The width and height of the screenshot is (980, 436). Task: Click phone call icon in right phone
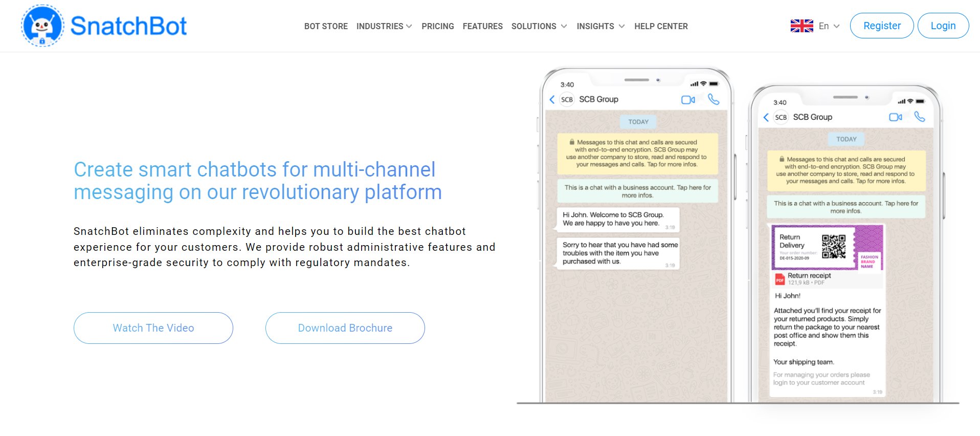pos(920,117)
